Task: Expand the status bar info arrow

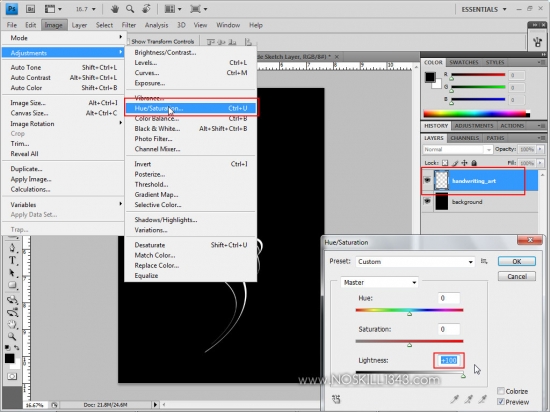Action: tap(155, 405)
